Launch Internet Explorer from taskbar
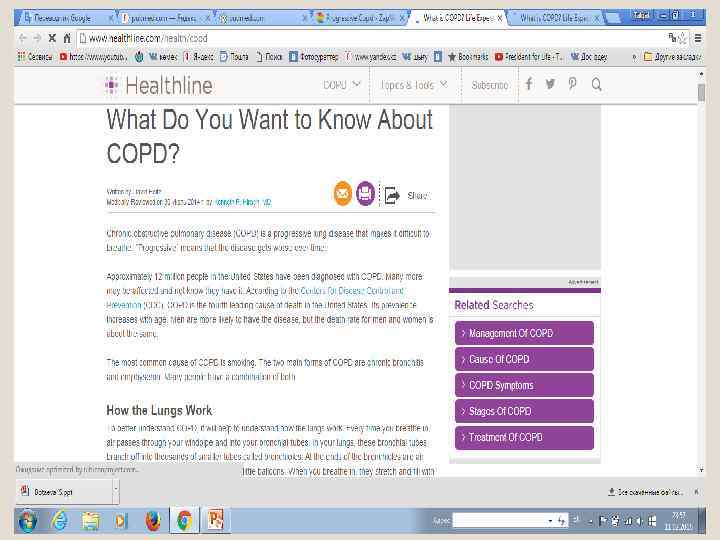This screenshot has height=540, width=720. [x=60, y=520]
